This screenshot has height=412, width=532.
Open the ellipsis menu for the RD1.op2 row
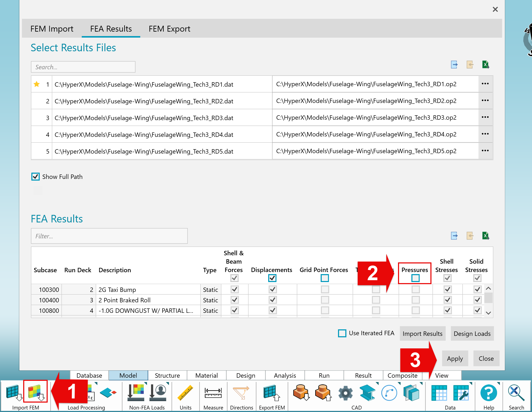[x=485, y=84]
